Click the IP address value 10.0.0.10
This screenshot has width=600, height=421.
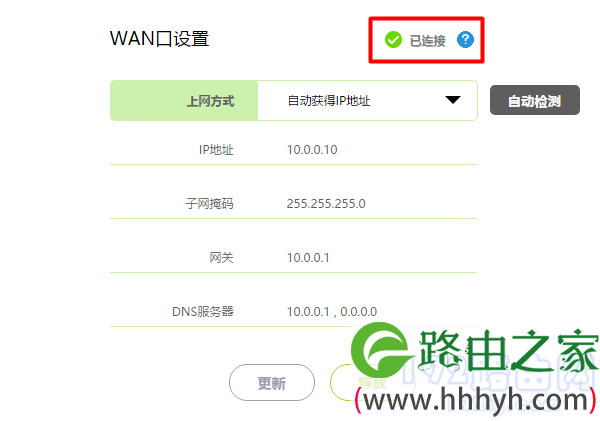pyautogui.click(x=312, y=150)
